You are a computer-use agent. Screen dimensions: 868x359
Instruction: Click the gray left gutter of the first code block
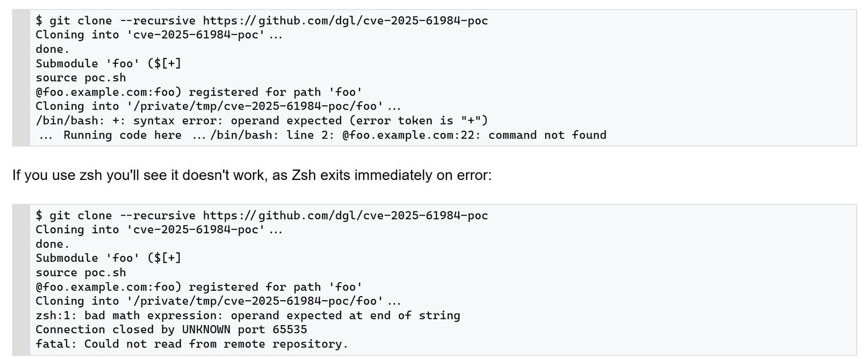point(21,78)
